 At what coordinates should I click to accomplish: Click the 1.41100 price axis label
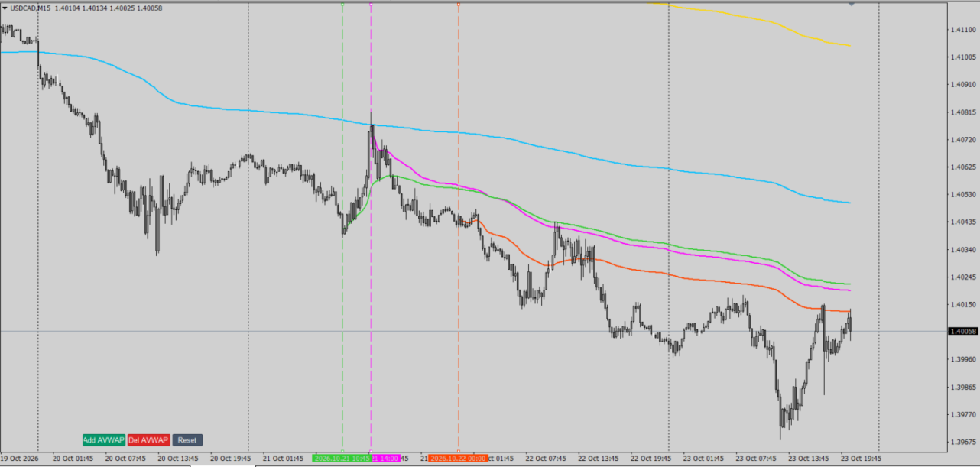[962, 30]
